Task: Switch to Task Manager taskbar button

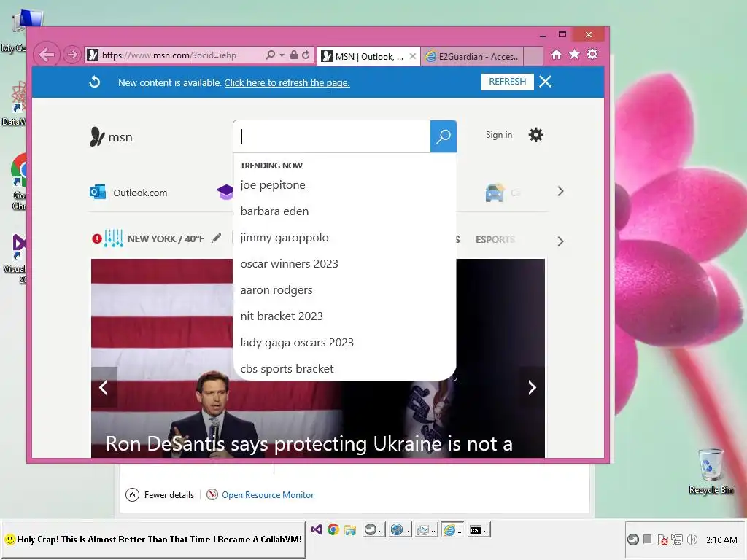Action: click(425, 529)
